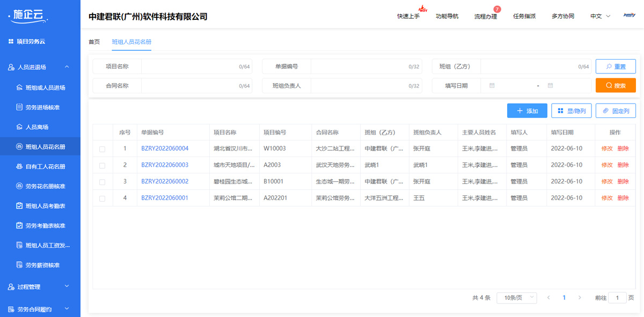This screenshot has height=317, width=644.
Task: Click the 自有工人花名册 icon
Action: pyautogui.click(x=19, y=167)
